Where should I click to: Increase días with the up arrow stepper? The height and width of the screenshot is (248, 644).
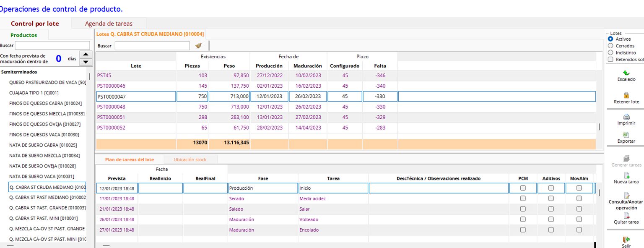point(86,54)
